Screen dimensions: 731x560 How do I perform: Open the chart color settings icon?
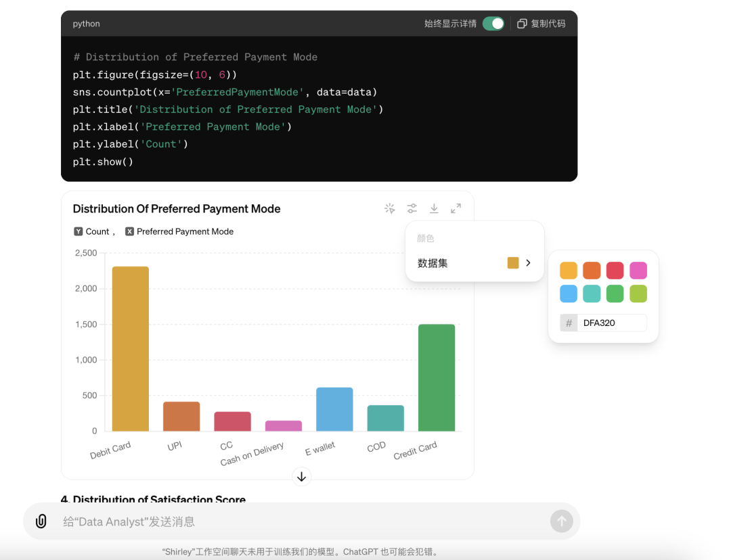[x=412, y=209]
